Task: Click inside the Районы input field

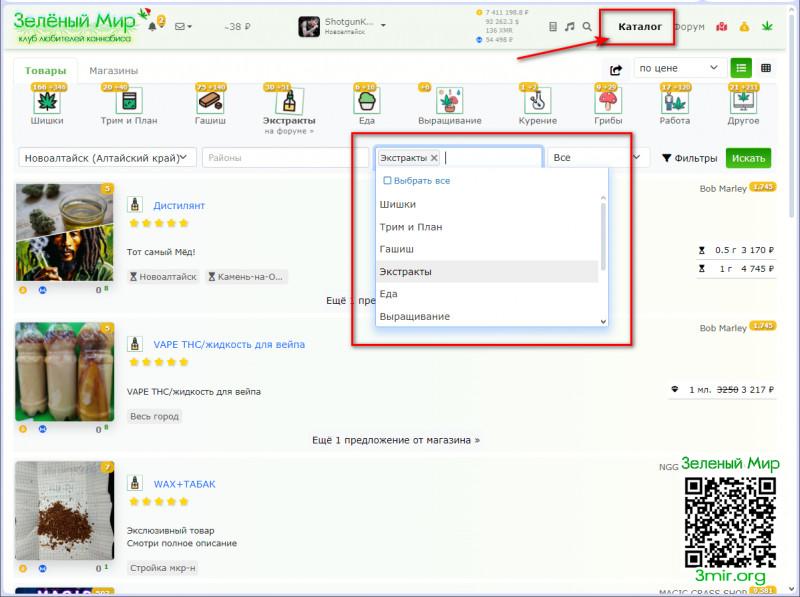Action: click(285, 158)
